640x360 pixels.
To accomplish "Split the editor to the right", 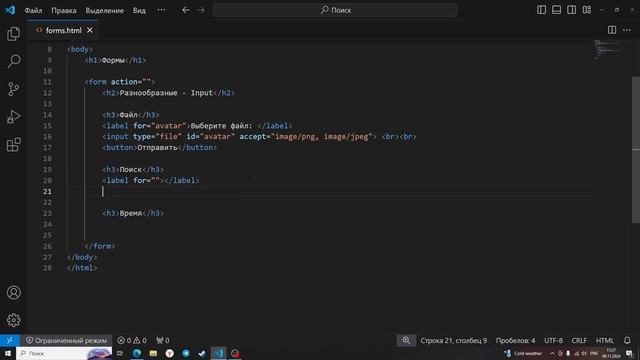I will 612,30.
